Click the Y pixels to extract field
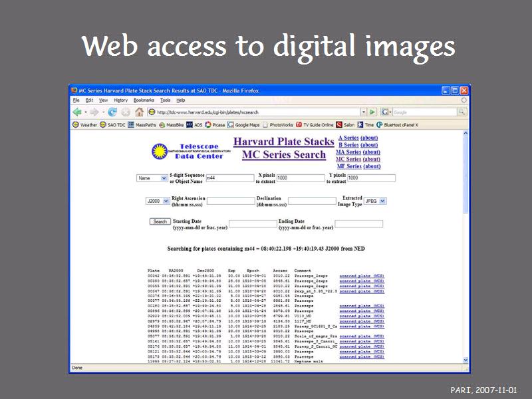 (x=371, y=178)
